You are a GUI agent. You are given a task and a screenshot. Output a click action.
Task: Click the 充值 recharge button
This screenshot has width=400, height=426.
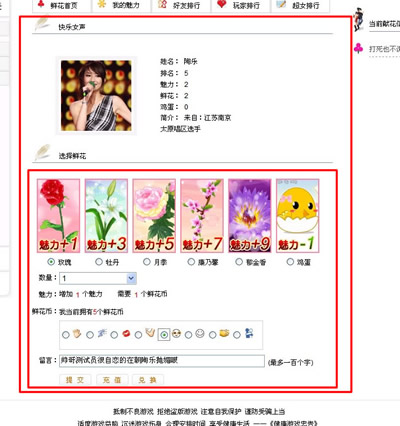[x=112, y=380]
